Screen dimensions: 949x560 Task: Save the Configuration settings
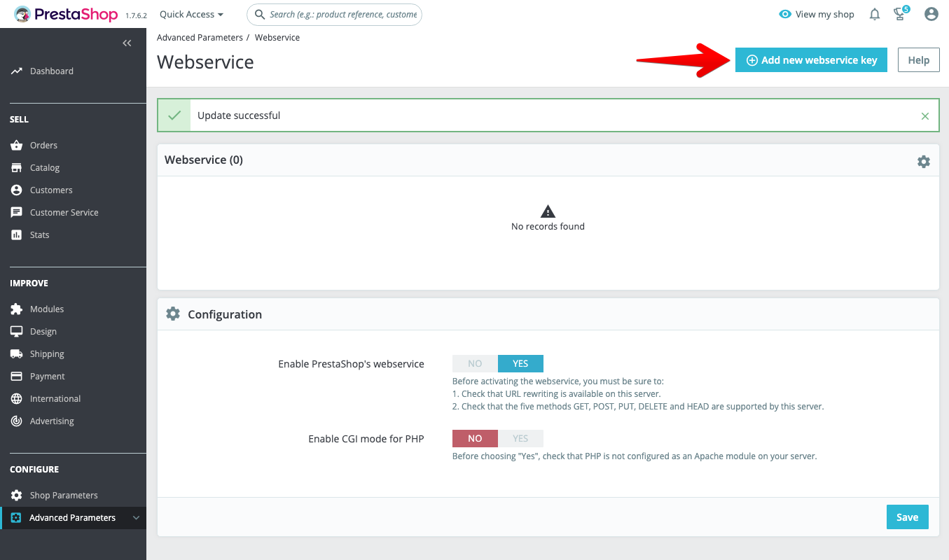[x=907, y=517]
